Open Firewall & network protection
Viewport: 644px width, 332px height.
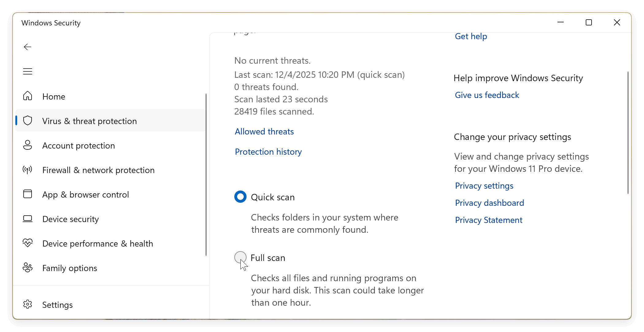point(98,170)
